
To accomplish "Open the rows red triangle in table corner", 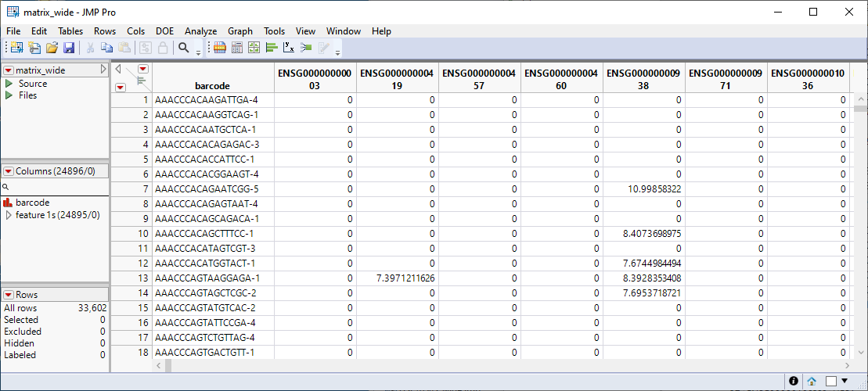I will point(120,87).
